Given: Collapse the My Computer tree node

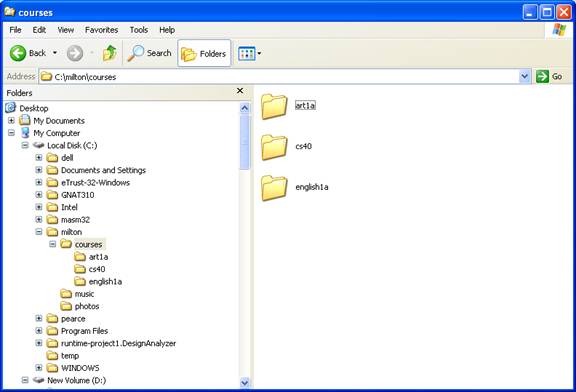Looking at the screenshot, I should point(11,133).
